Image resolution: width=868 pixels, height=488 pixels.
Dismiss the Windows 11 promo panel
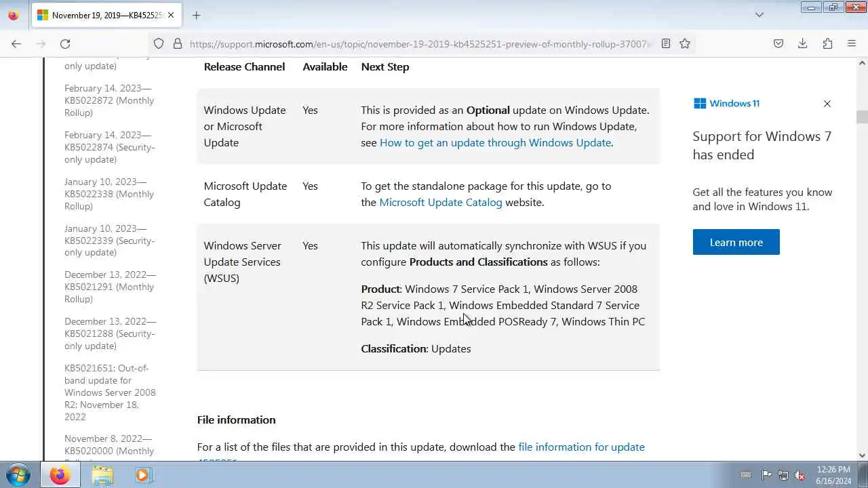[827, 104]
